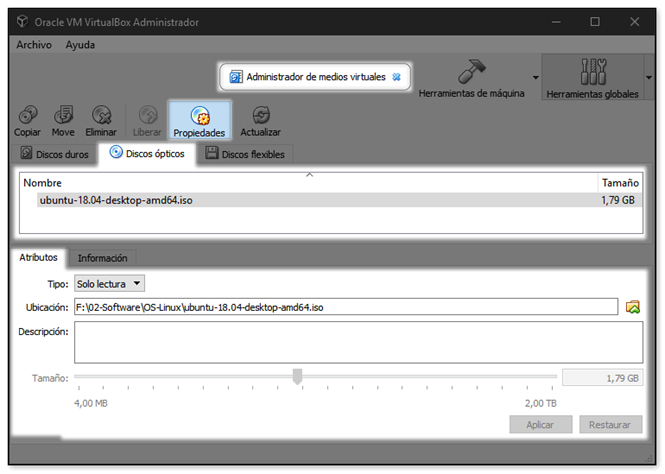The width and height of the screenshot is (665, 474).
Task: Click the Ubicación path field
Action: [x=346, y=307]
